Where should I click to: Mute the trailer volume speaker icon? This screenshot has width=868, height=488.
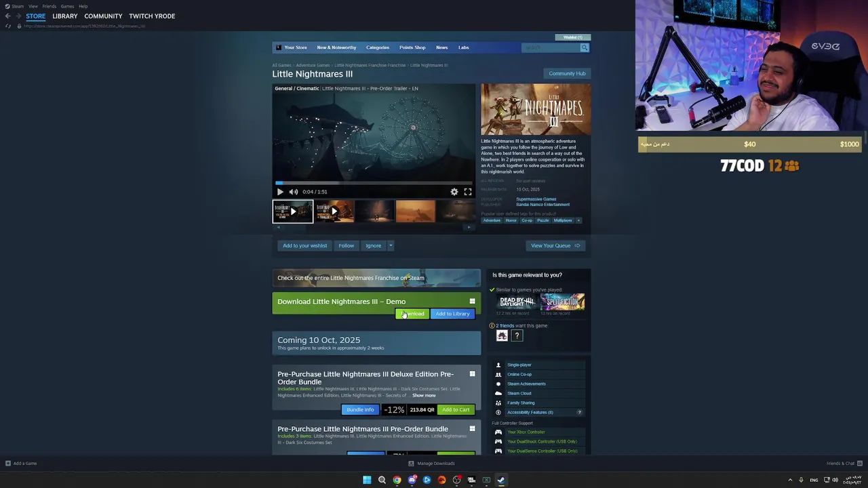pyautogui.click(x=293, y=192)
